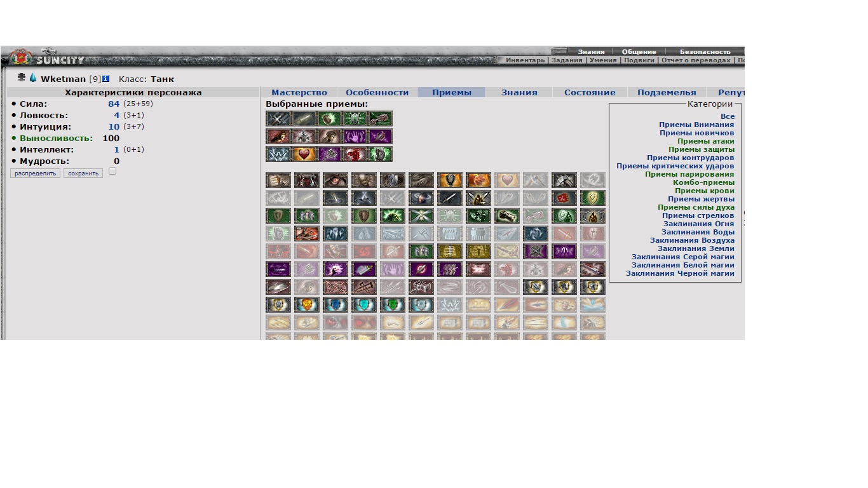The image size is (868, 488).
Task: Choose the faded heart icon in the grid
Action: tap(507, 180)
